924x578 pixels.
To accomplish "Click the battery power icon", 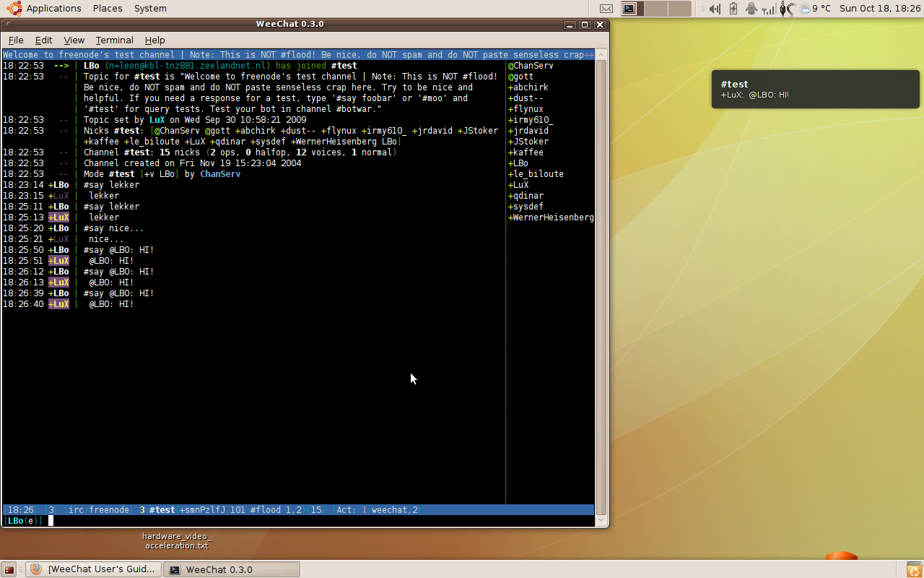I will click(733, 9).
